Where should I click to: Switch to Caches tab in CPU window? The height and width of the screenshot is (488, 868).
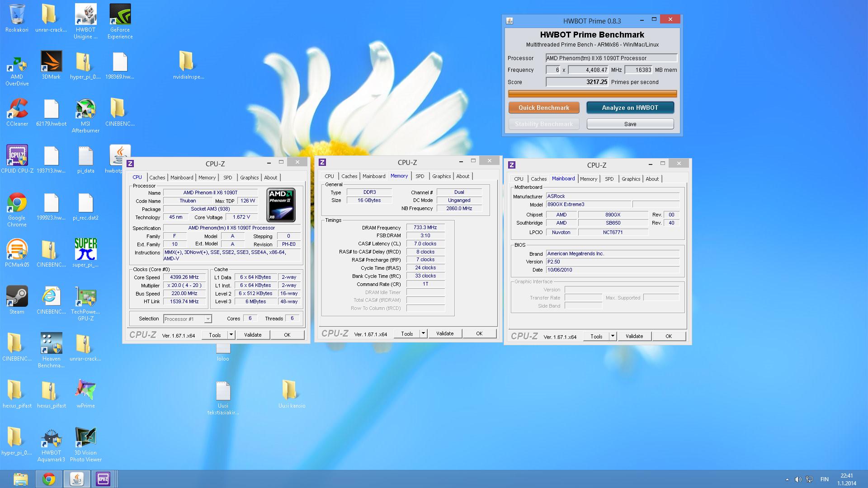pos(157,178)
